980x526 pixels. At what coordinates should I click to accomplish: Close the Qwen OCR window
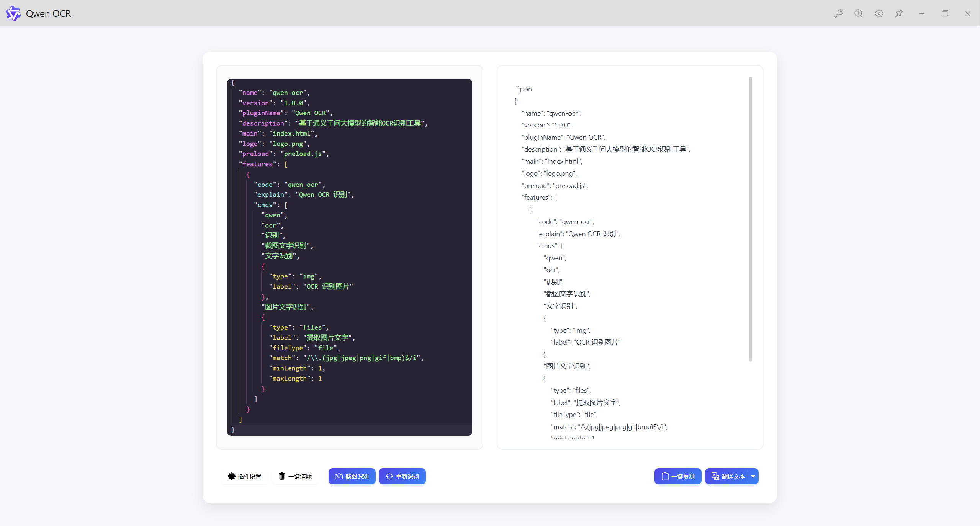click(x=968, y=14)
